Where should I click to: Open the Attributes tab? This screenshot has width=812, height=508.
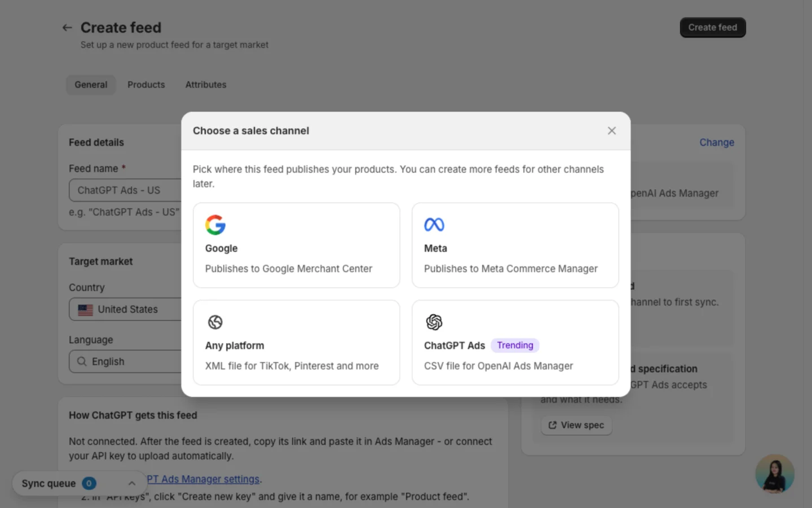[206, 85]
